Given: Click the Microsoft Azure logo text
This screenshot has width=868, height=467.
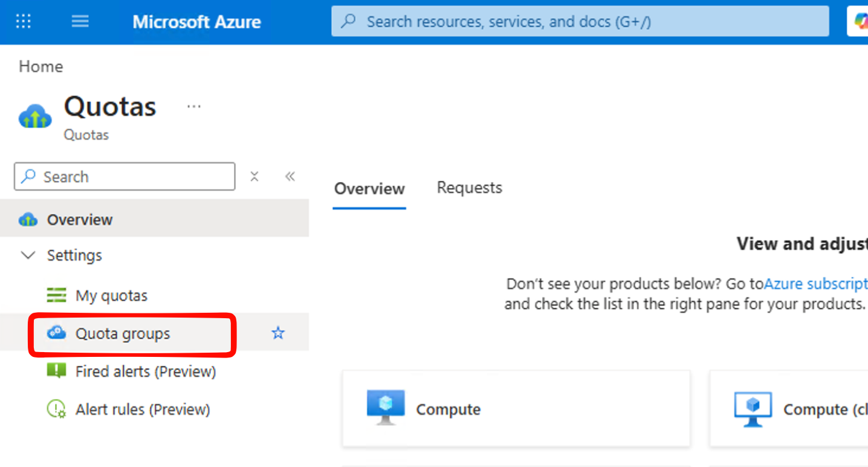Looking at the screenshot, I should click(x=197, y=22).
